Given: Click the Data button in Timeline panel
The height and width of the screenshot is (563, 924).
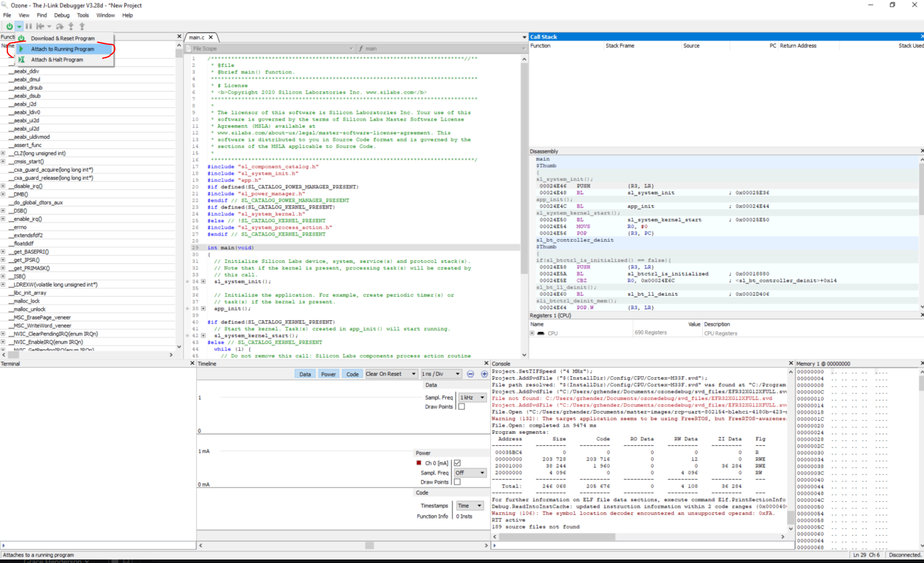Looking at the screenshot, I should pos(304,373).
